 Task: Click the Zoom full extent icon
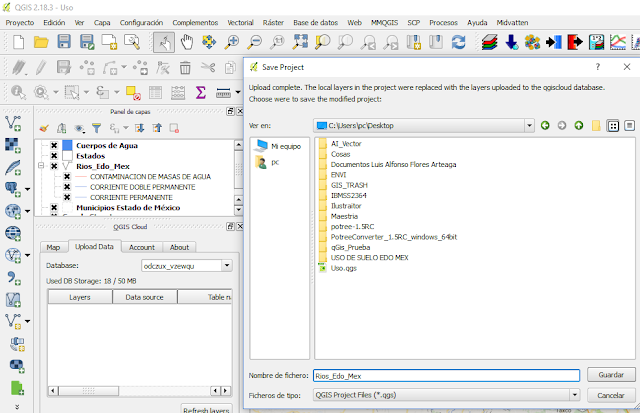(x=300, y=42)
